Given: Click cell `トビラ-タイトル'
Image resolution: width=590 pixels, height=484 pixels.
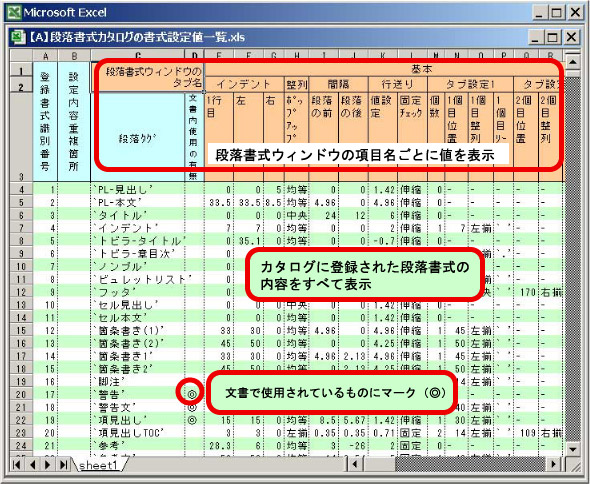Looking at the screenshot, I should click(x=138, y=241).
